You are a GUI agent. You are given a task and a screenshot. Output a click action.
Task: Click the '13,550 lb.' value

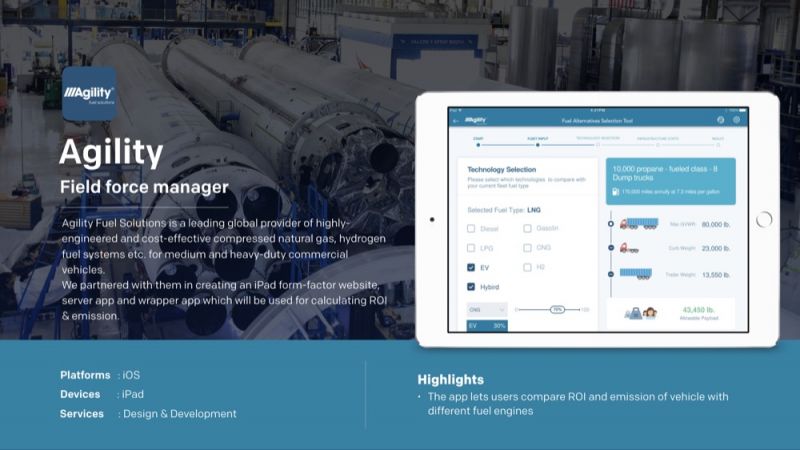pyautogui.click(x=716, y=275)
